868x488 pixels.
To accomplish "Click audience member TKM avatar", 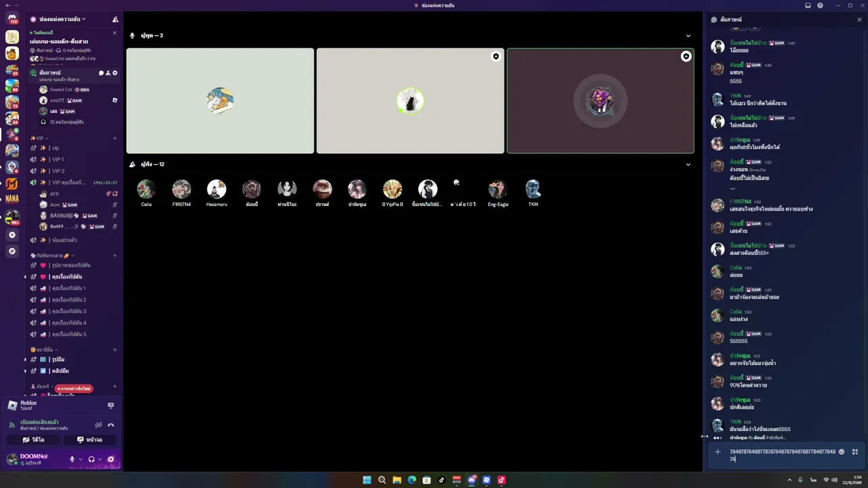I will point(533,189).
